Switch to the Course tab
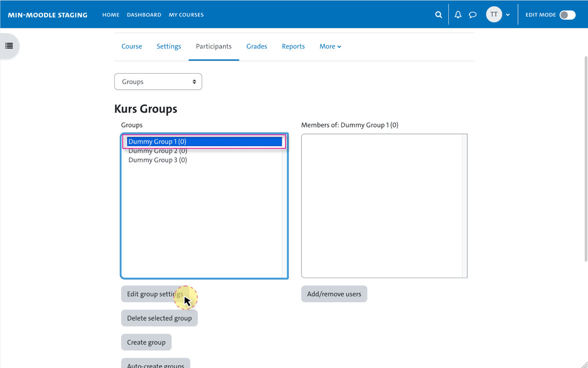The image size is (588, 368). (x=132, y=46)
